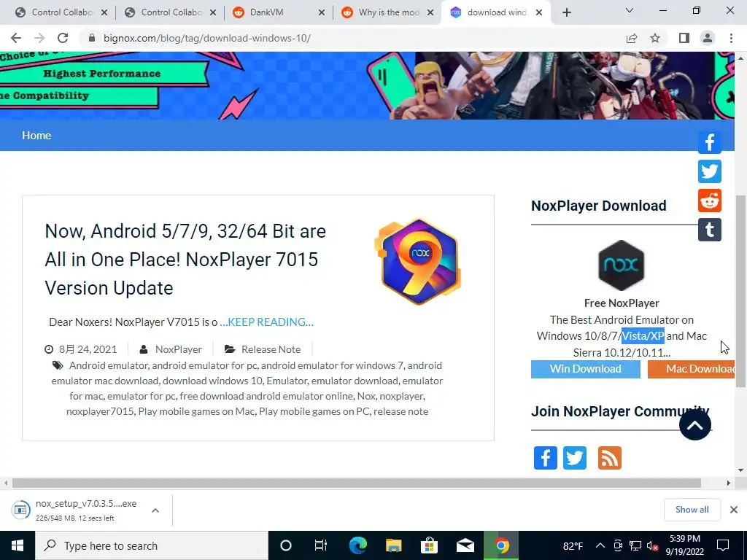The width and height of the screenshot is (747, 560).
Task: Open the Windows Start menu
Action: click(x=18, y=545)
